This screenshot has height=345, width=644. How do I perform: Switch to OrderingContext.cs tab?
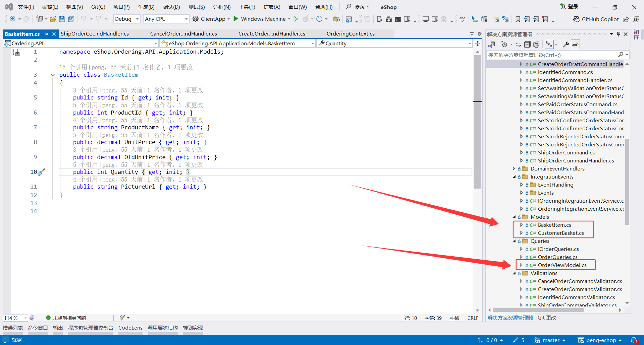[x=351, y=34]
